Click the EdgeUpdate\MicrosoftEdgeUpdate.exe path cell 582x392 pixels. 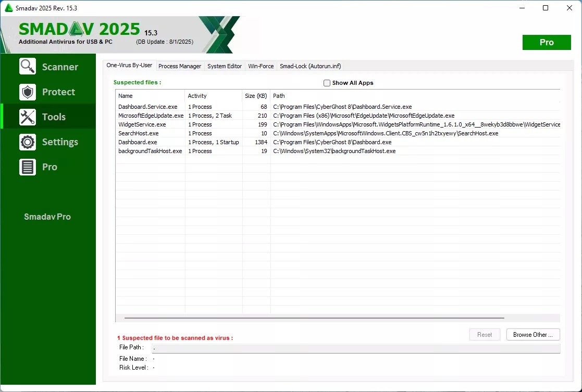point(364,116)
